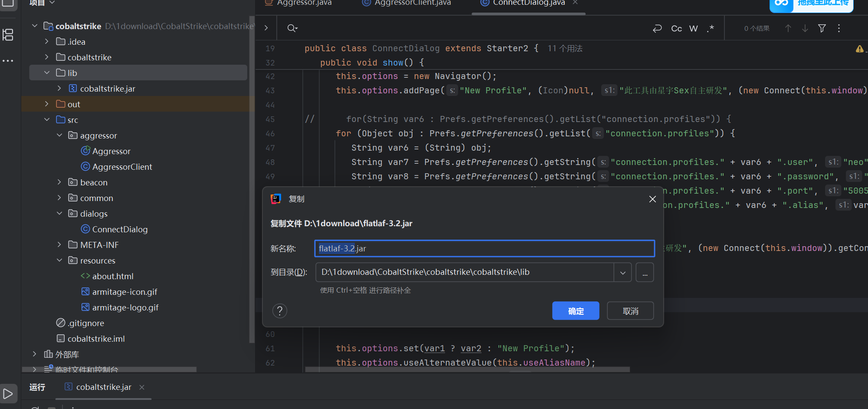Expand the cobaltstrike subfolder
Image resolution: width=868 pixels, height=409 pixels.
pyautogui.click(x=47, y=57)
